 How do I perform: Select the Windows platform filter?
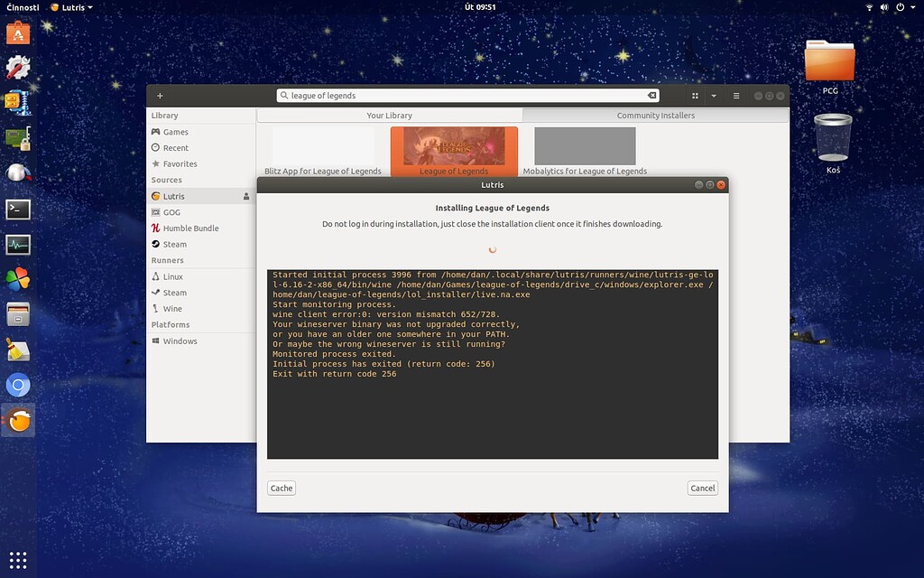180,341
